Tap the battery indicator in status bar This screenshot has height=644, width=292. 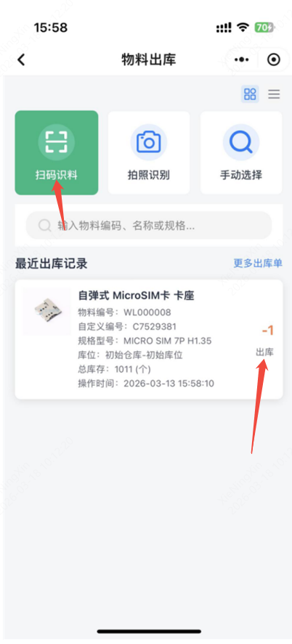click(264, 28)
